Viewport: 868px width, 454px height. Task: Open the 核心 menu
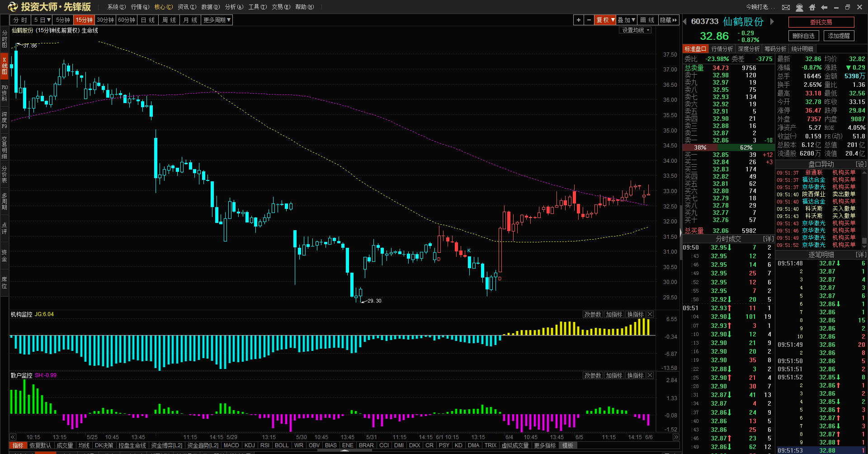[164, 7]
